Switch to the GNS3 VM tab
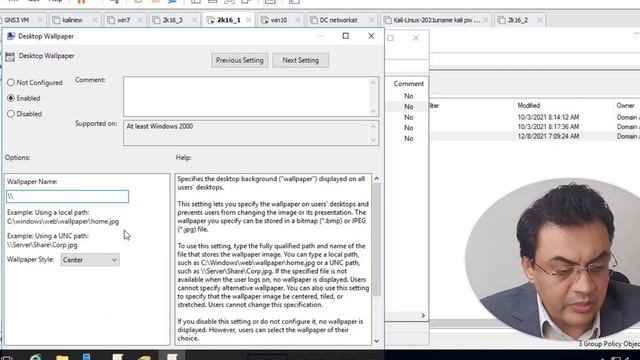640x360 pixels. (16, 20)
